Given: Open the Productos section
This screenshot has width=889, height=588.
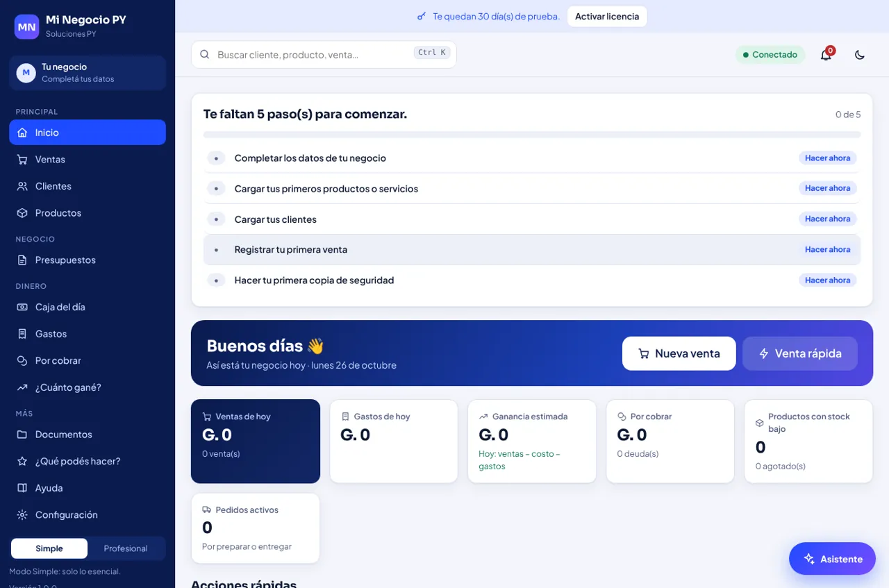Looking at the screenshot, I should [x=88, y=213].
